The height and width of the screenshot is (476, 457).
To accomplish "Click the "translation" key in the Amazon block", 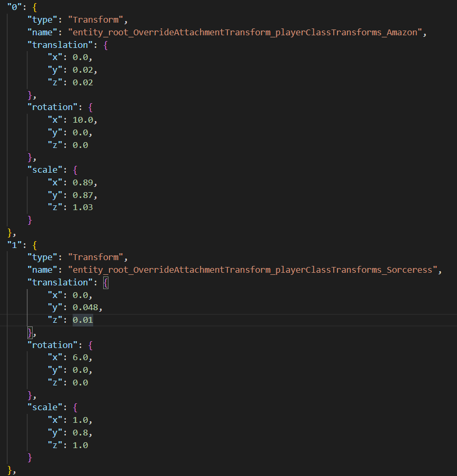I will tap(60, 45).
